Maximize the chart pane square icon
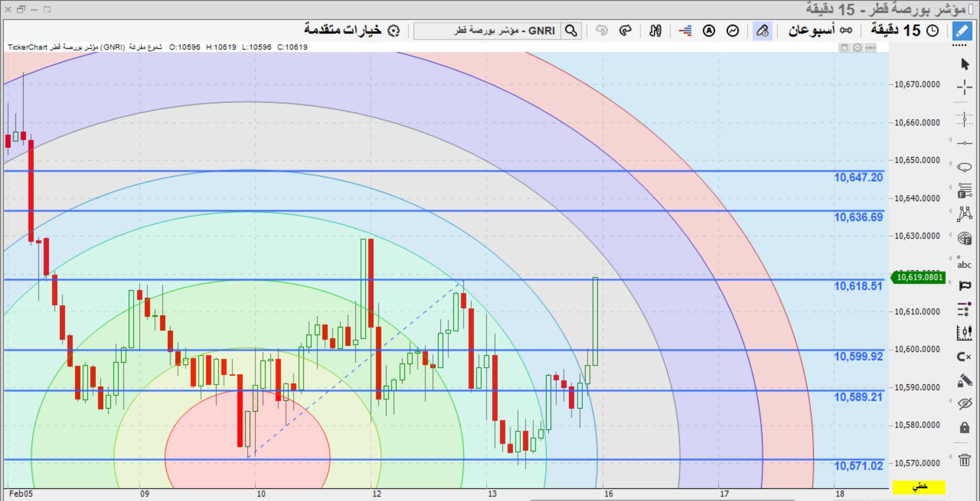 (844, 47)
